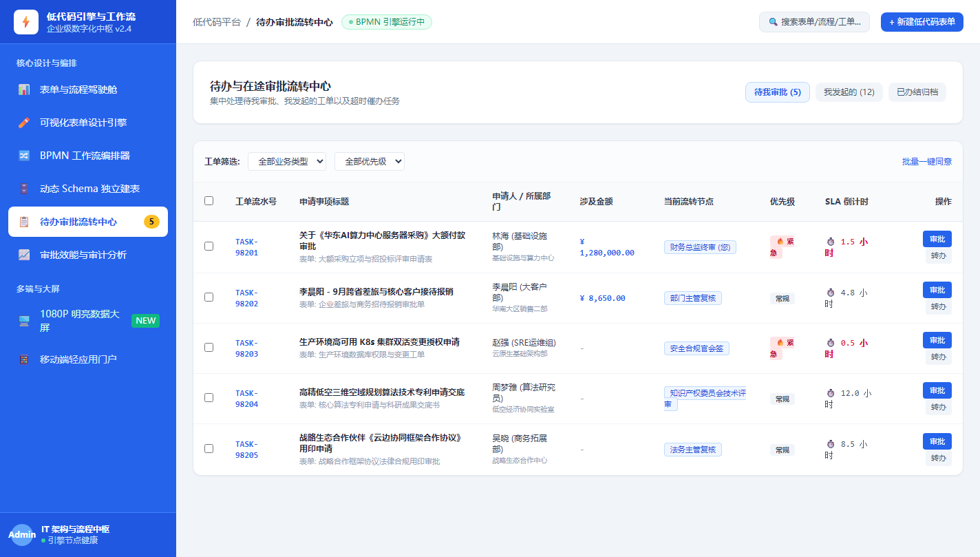Screen dimensions: 980x557
Task: Switch to the 已办结归档 tab
Action: pyautogui.click(x=917, y=92)
